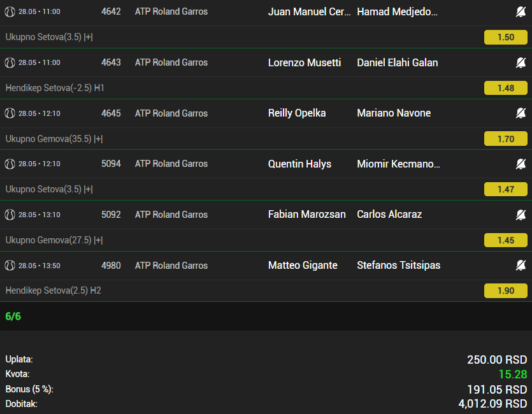532x414 pixels.
Task: Click Ukupno Setova(3.5) under match 5094
Action: coord(49,189)
